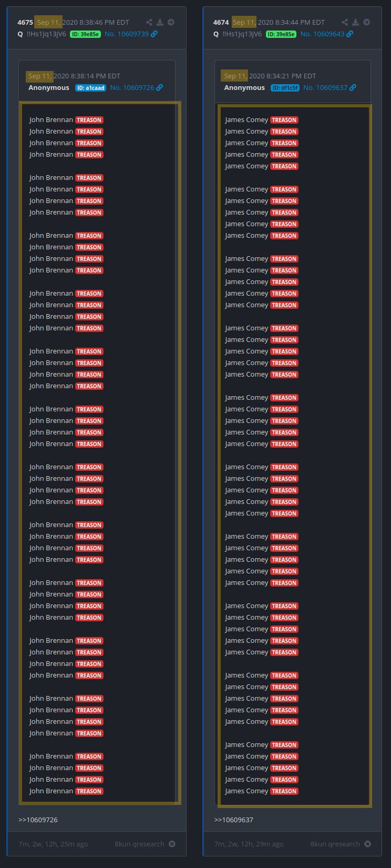This screenshot has height=868, width=391.
Task: Click the blue ID: df1c5f badge
Action: 285,88
